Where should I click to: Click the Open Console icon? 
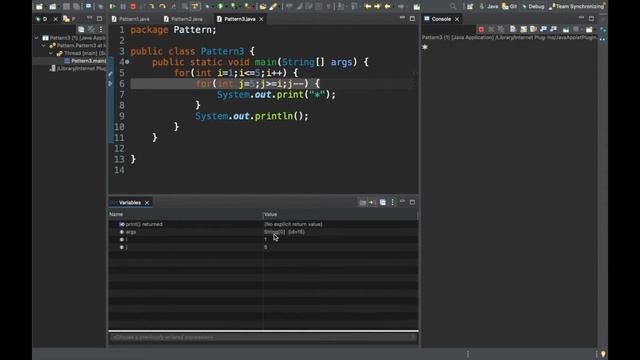pyautogui.click(x=589, y=29)
